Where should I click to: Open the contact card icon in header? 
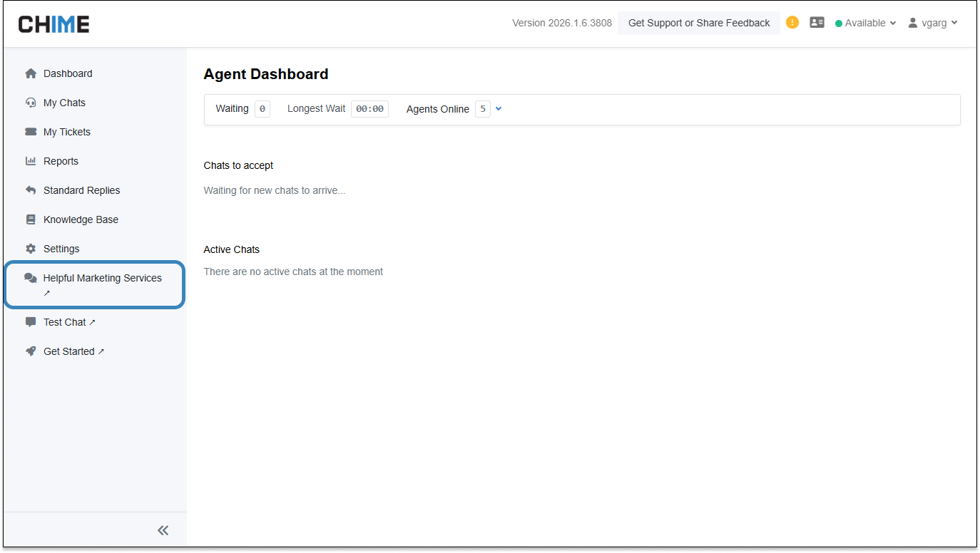817,23
